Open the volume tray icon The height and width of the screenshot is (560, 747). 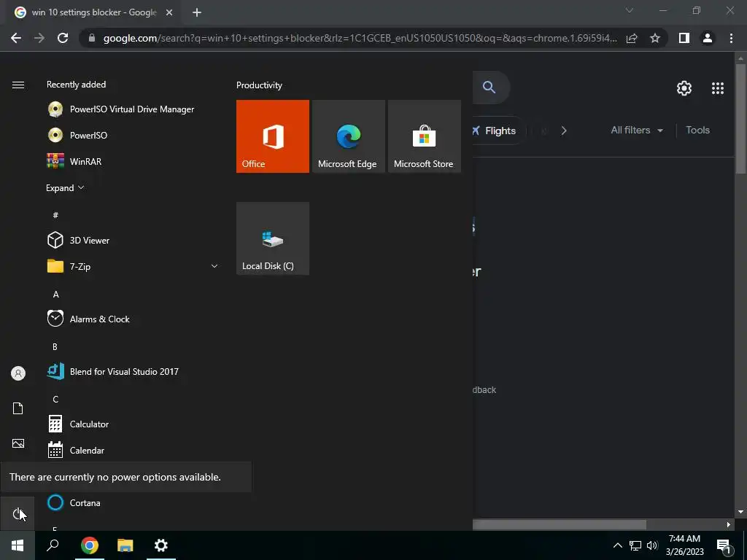652,545
